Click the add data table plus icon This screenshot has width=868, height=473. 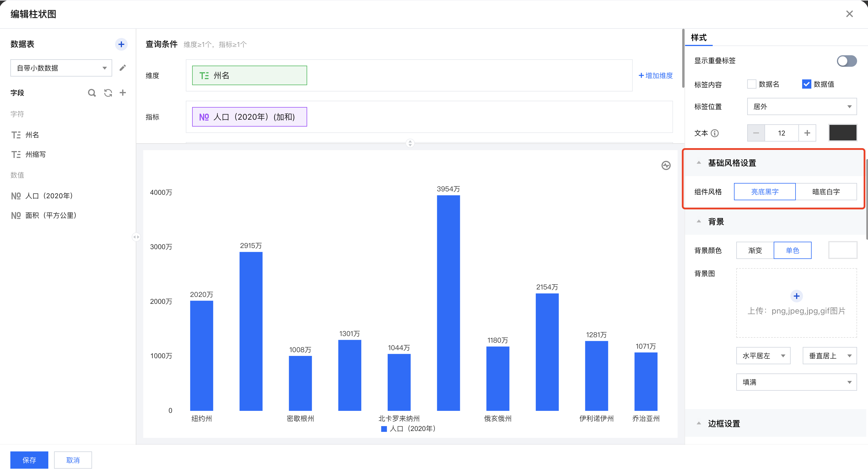click(x=121, y=44)
